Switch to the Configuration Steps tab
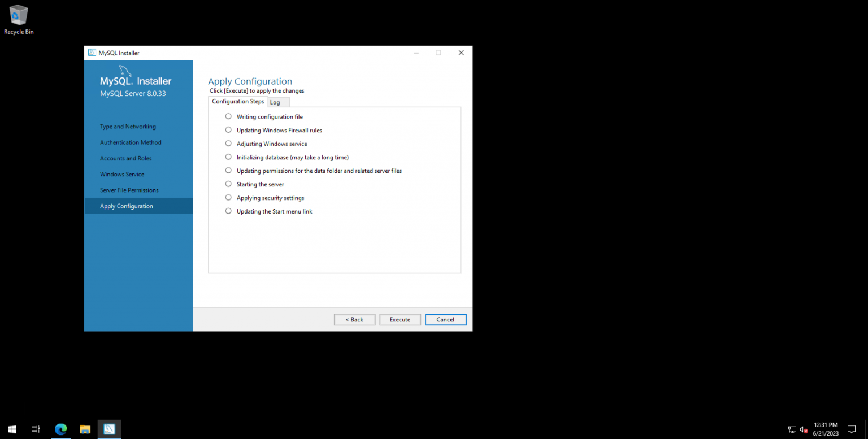The height and width of the screenshot is (439, 868). pos(237,101)
